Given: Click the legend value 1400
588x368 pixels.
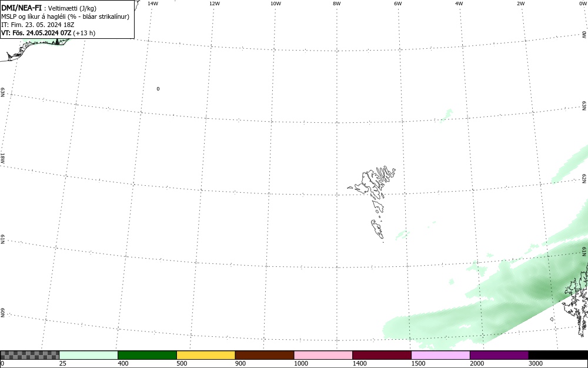Looking at the screenshot, I should (360, 363).
